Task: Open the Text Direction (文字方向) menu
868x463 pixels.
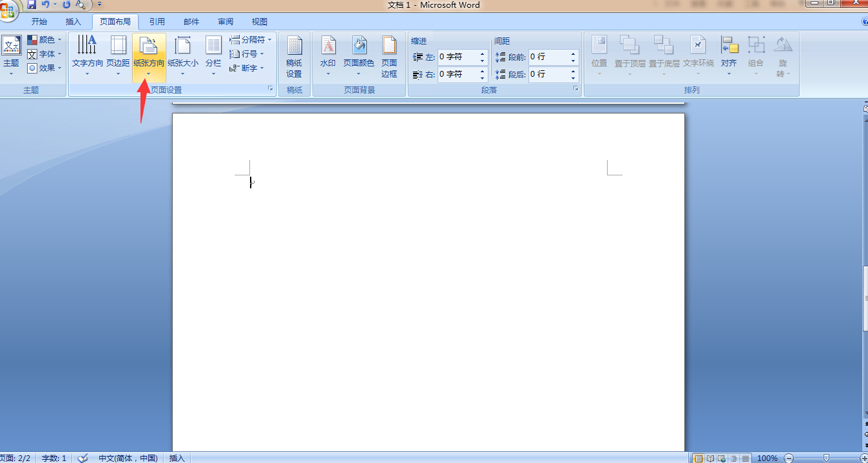Action: (x=87, y=56)
